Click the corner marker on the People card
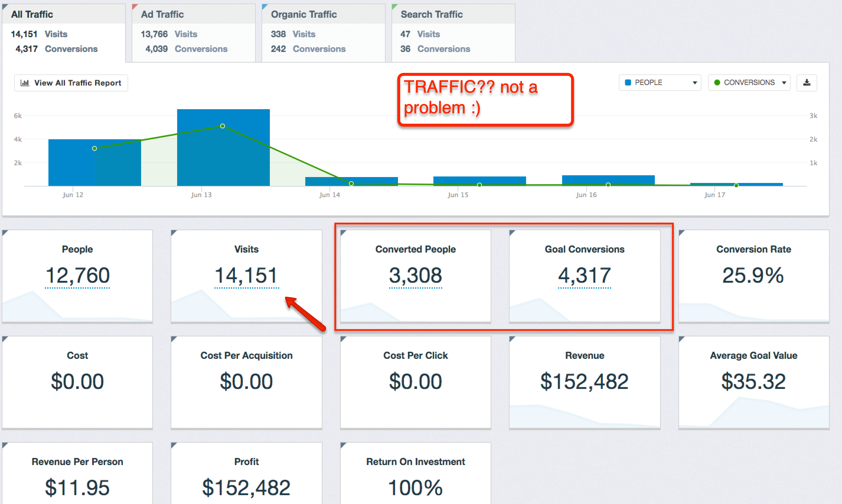Image resolution: width=842 pixels, height=504 pixels. tap(5, 233)
